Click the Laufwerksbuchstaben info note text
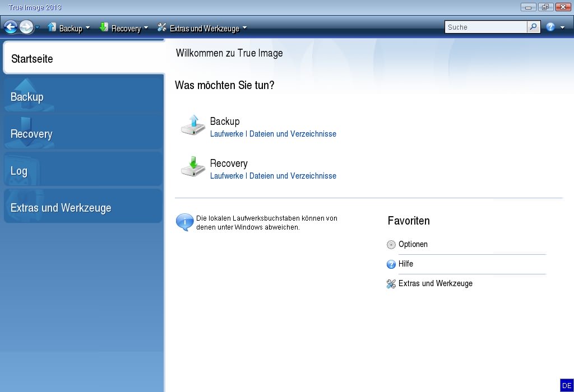 pos(266,223)
